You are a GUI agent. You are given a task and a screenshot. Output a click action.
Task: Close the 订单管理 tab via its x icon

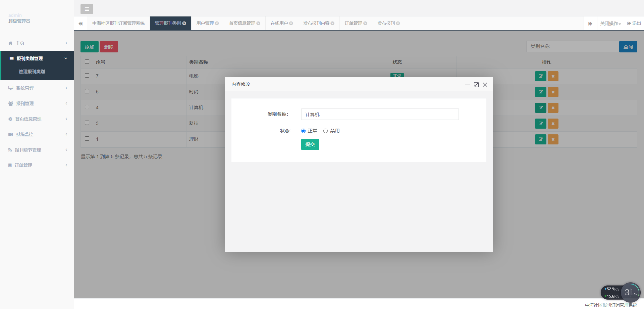point(365,23)
